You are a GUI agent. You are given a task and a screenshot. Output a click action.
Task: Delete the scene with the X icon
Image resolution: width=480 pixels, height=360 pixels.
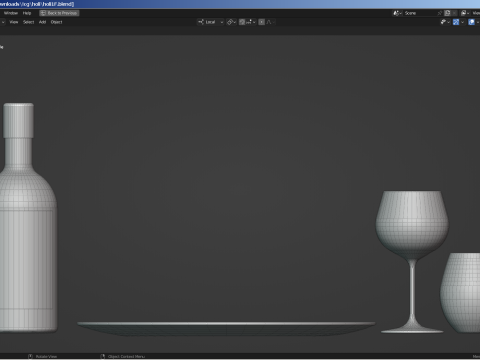click(x=454, y=13)
